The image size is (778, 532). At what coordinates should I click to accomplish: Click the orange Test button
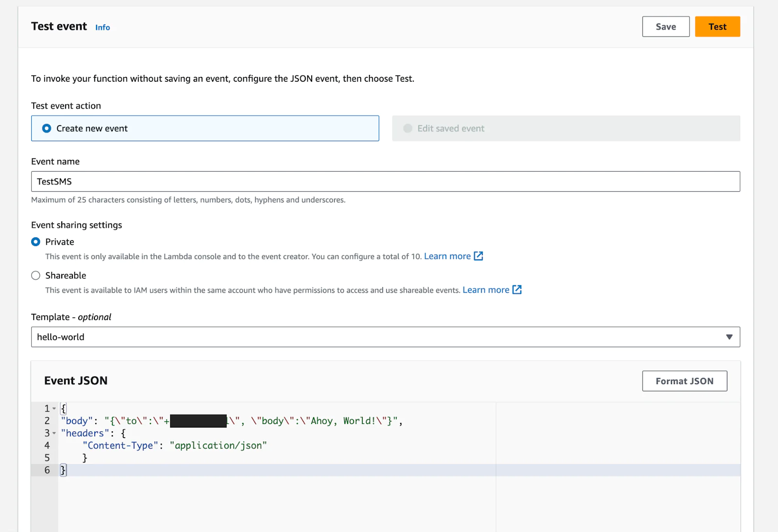click(717, 27)
